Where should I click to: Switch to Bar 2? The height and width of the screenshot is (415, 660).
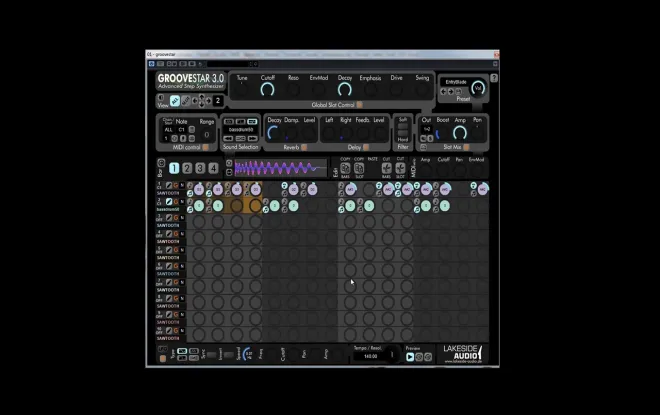pyautogui.click(x=187, y=168)
